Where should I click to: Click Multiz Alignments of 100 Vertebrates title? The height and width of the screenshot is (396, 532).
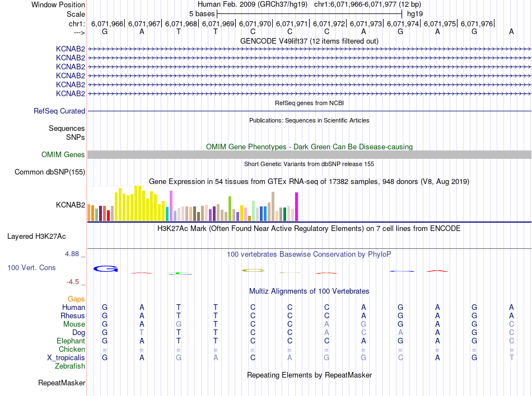[310, 291]
